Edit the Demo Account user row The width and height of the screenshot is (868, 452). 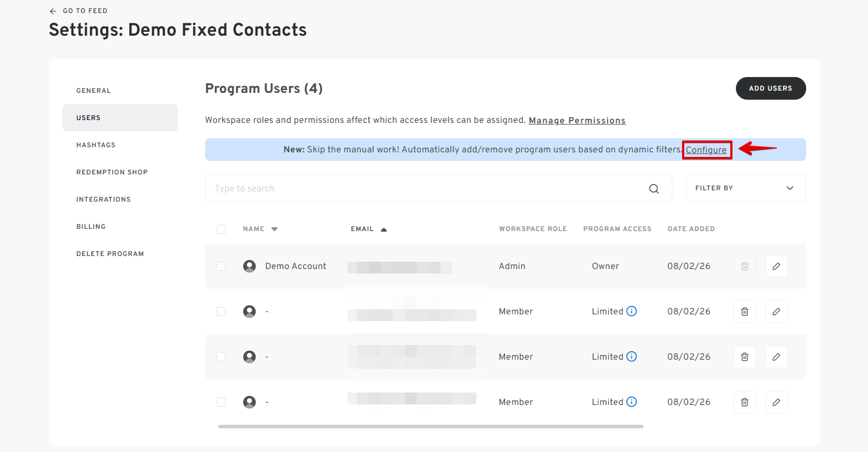point(776,266)
